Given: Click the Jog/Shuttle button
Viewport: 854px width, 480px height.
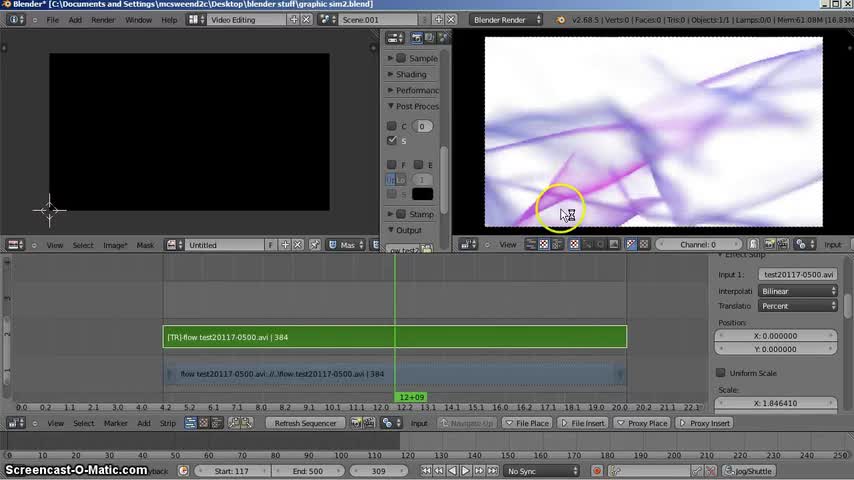Looking at the screenshot, I should [749, 471].
